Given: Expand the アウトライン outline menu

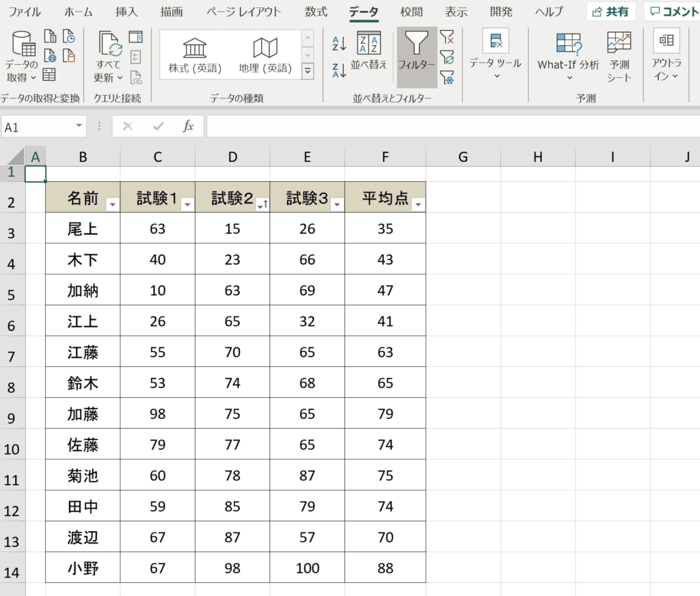Looking at the screenshot, I should (667, 55).
